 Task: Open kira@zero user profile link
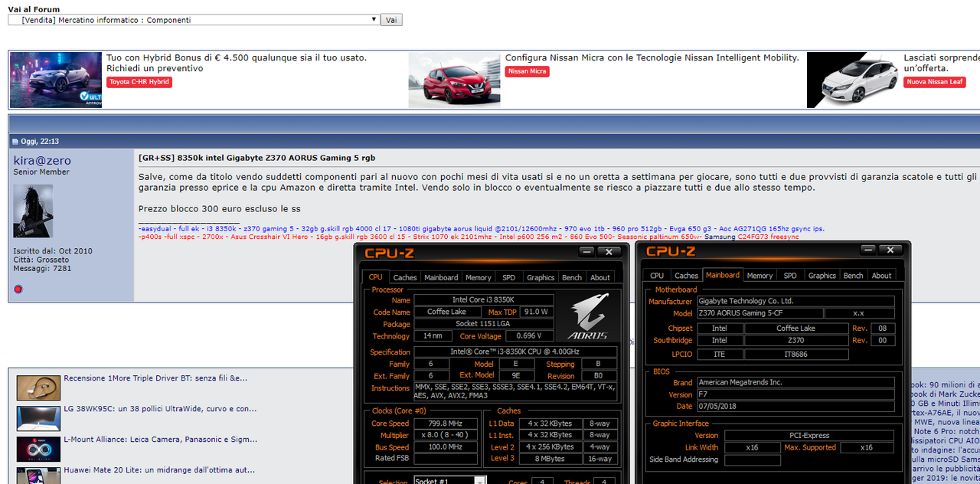(x=42, y=160)
